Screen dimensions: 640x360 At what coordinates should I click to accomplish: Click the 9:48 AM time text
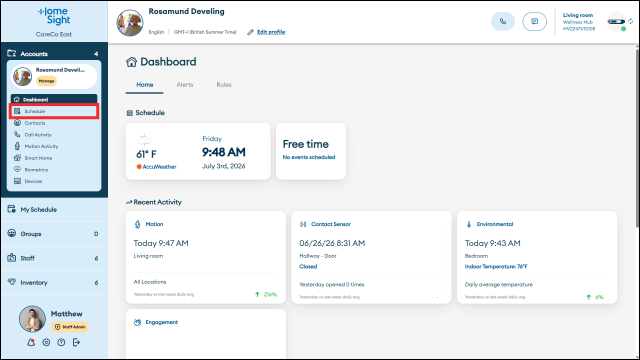coord(224,152)
